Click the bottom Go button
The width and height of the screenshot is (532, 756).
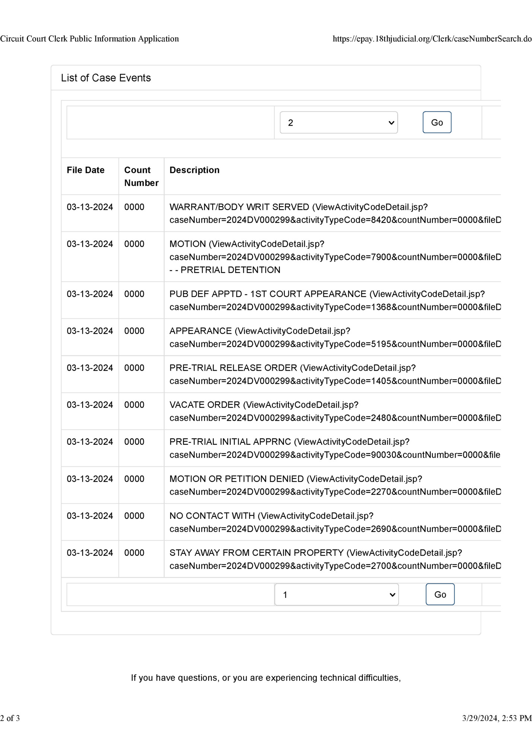440,595
